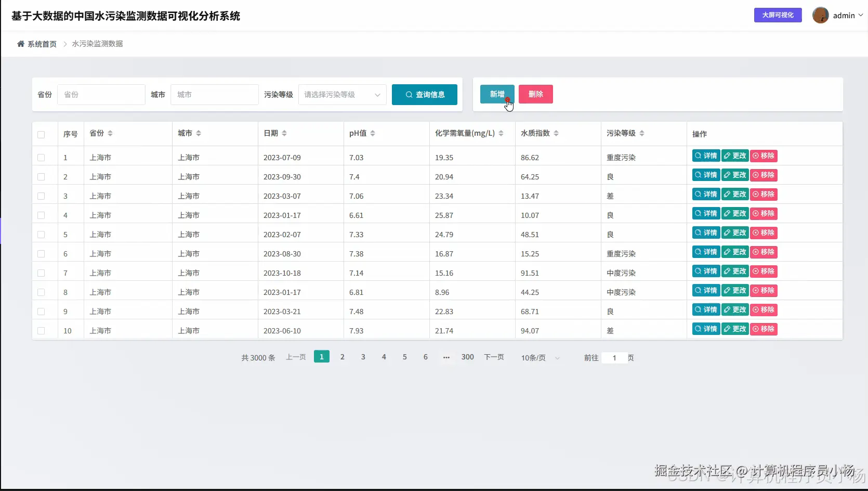The image size is (868, 491).
Task: Expand the admin account menu arrow
Action: [x=861, y=16]
